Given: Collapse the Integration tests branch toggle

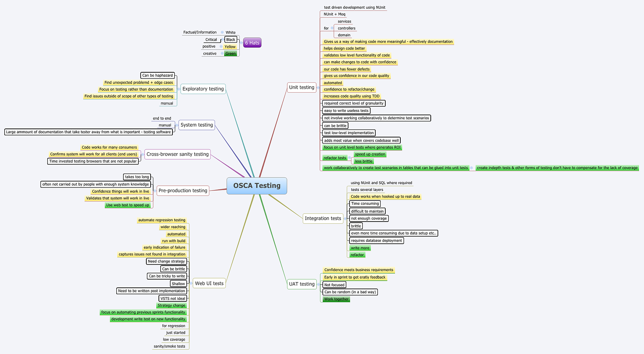Looking at the screenshot, I should tap(345, 218).
